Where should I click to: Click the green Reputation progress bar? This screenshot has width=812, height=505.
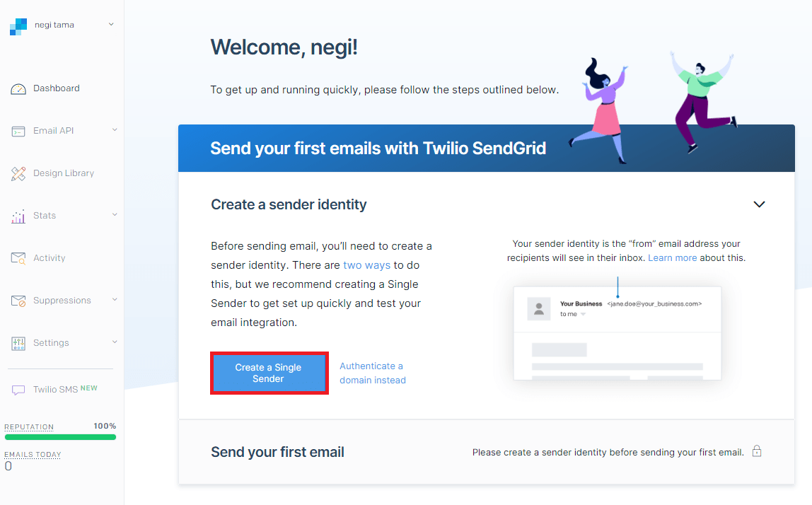coord(60,437)
